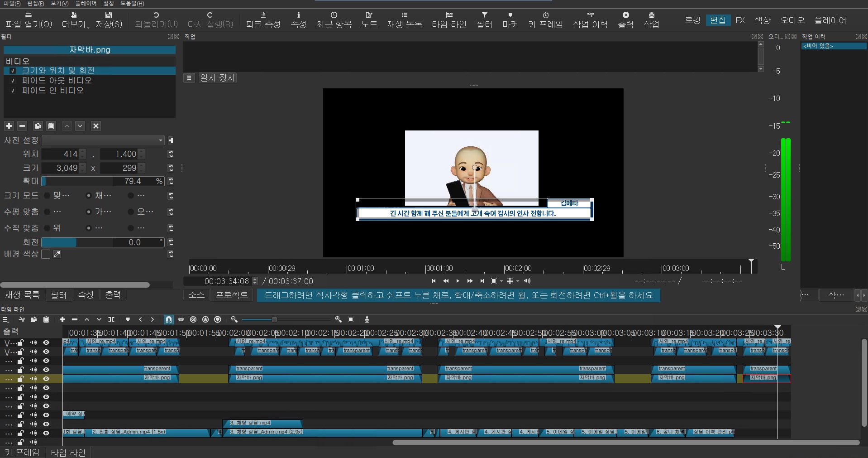Switch to the 프로젝트 player tab
Viewport: 868px width, 458px height.
tap(232, 295)
